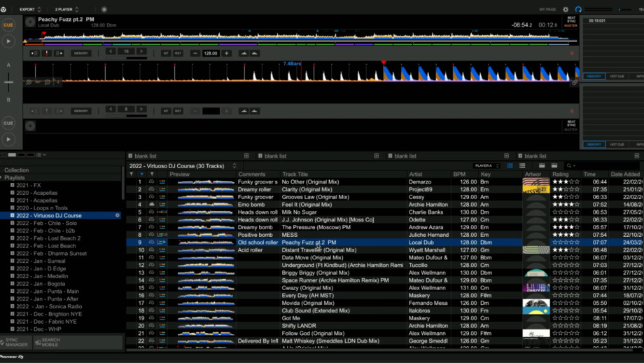The width and height of the screenshot is (644, 363).
Task: Click the A/B crossfader slider handle
Action: (8, 82)
